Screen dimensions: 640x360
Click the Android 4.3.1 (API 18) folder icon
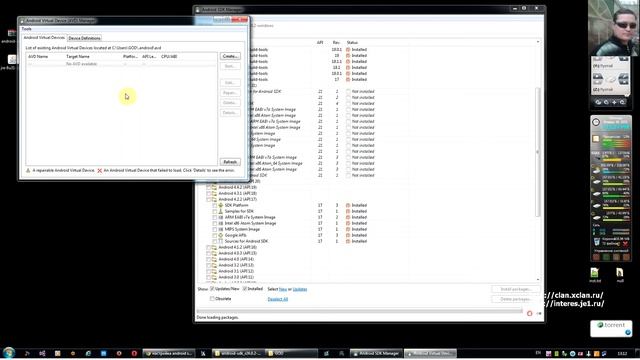click(214, 193)
